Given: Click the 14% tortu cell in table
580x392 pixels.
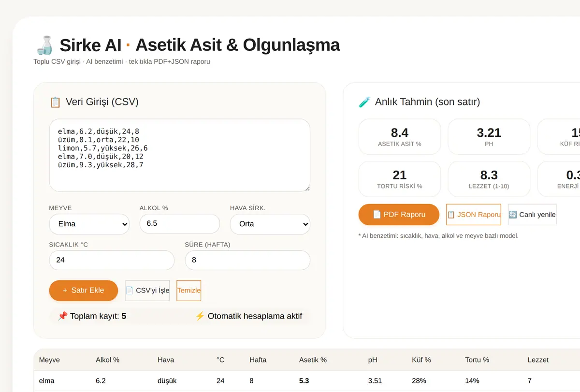Looking at the screenshot, I should [472, 381].
